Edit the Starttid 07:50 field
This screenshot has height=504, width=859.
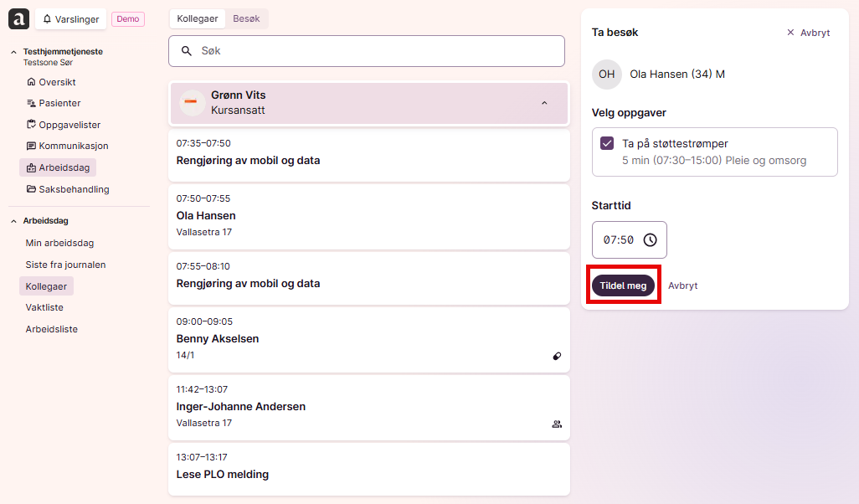629,240
